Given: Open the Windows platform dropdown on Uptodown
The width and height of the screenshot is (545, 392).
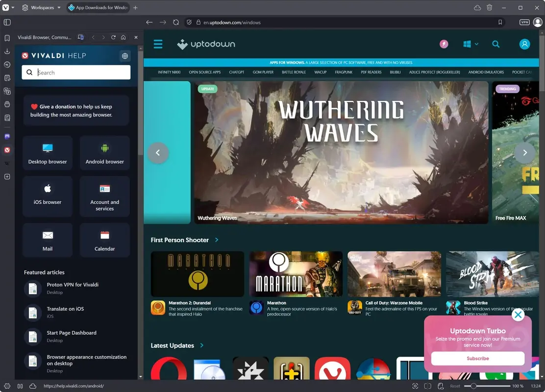Looking at the screenshot, I should coord(470,44).
